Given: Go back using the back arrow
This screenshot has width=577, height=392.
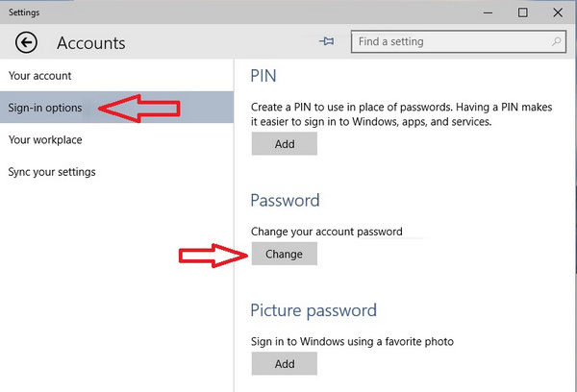Looking at the screenshot, I should click(x=27, y=42).
